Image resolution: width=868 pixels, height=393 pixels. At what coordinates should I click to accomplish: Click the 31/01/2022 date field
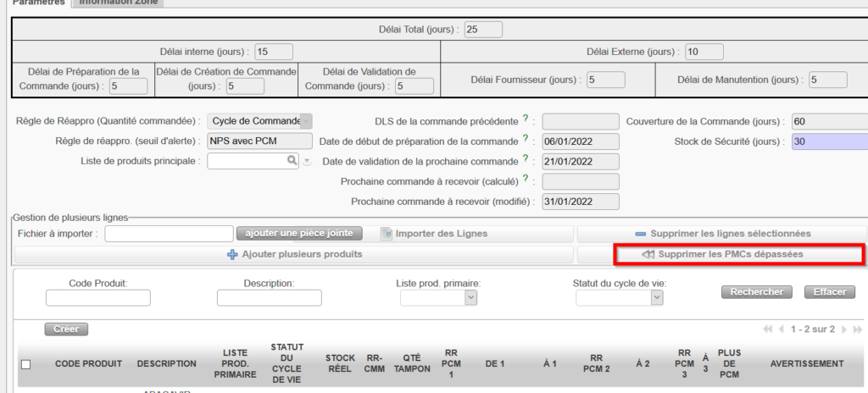[581, 202]
